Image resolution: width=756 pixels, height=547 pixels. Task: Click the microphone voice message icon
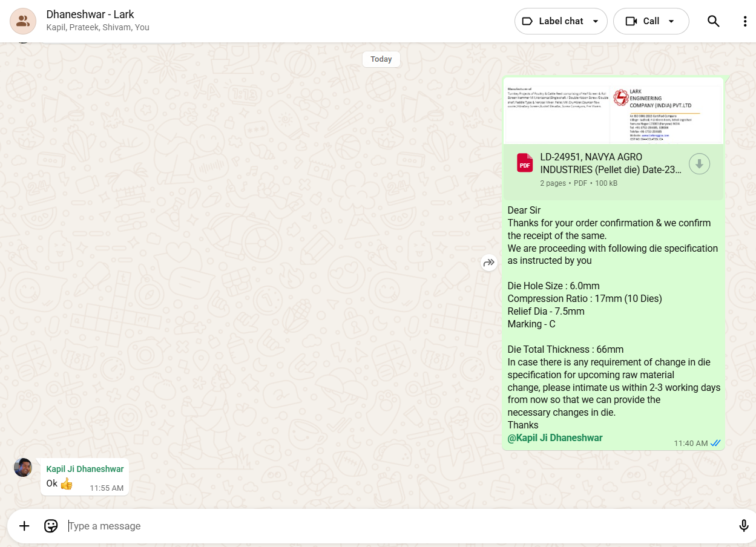click(x=744, y=526)
